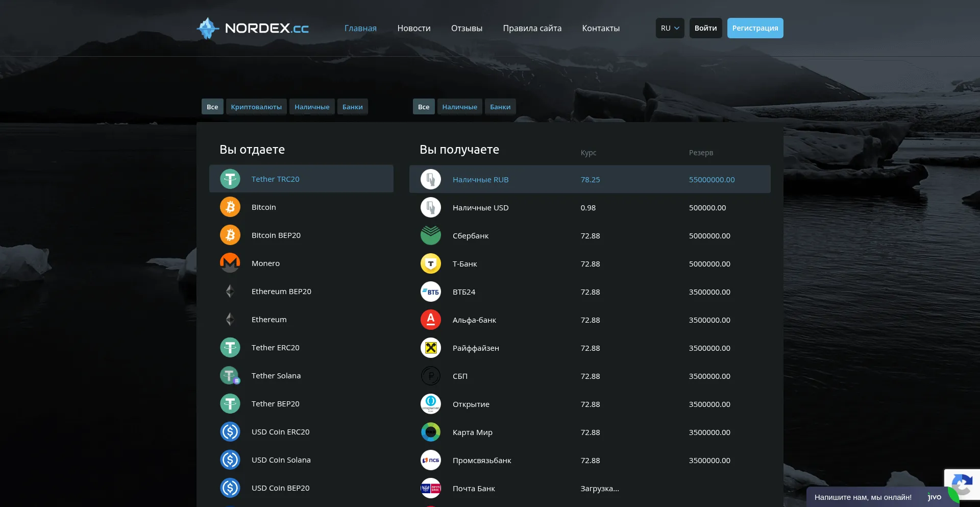Click the Карта Мир name
This screenshot has height=507, width=980.
(x=473, y=432)
